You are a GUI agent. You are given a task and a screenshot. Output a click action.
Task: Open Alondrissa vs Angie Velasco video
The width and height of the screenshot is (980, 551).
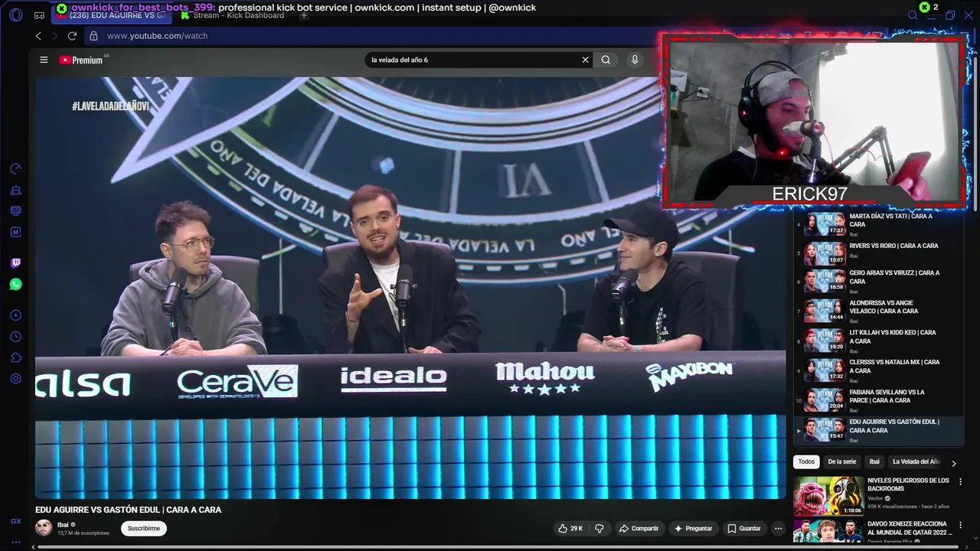pos(877,311)
